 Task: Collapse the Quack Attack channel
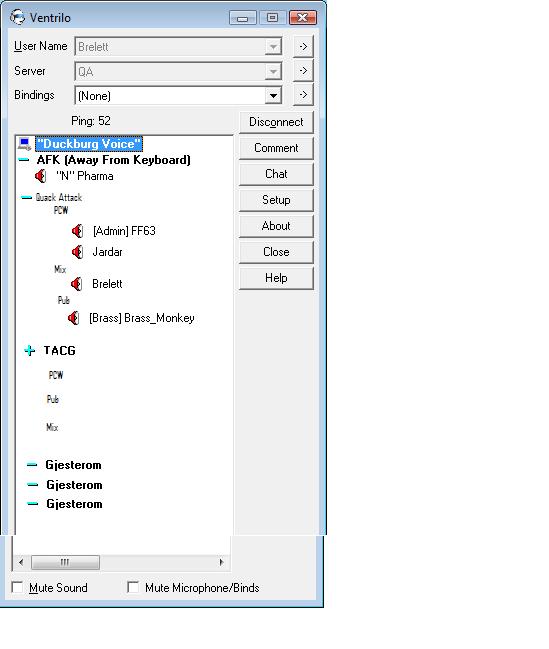[x=26, y=197]
